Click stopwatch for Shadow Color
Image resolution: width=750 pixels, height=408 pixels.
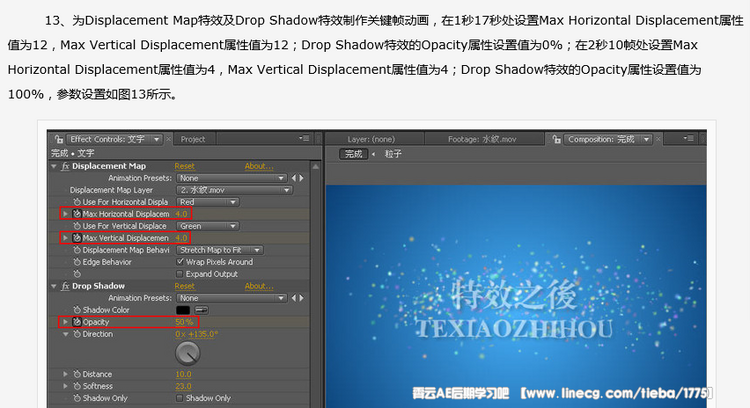click(77, 310)
